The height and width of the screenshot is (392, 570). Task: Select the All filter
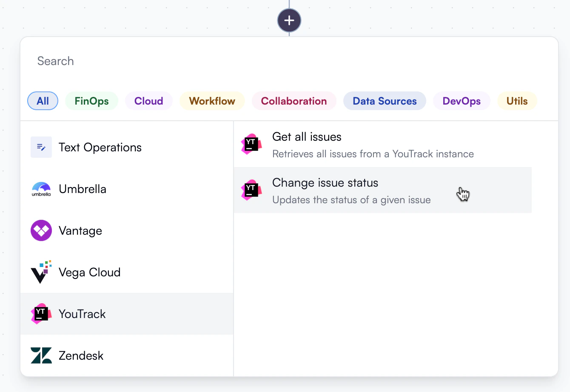pyautogui.click(x=43, y=101)
